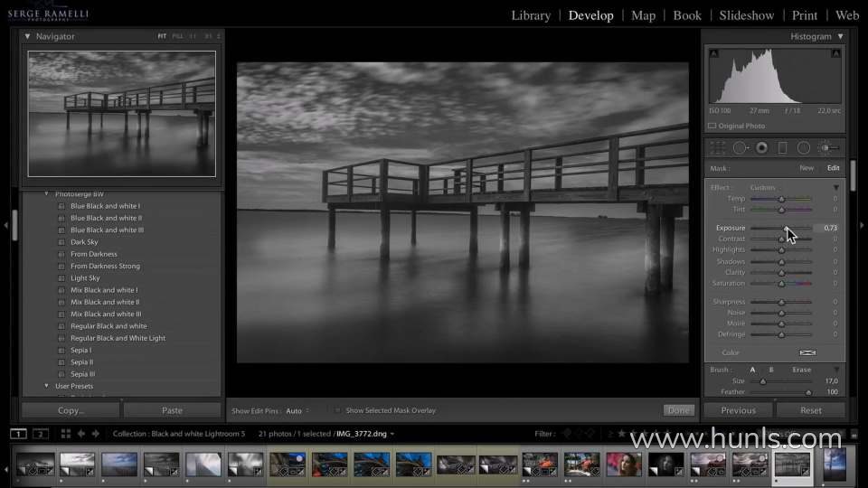
Task: Toggle Original Photo checkbox
Action: tap(712, 126)
